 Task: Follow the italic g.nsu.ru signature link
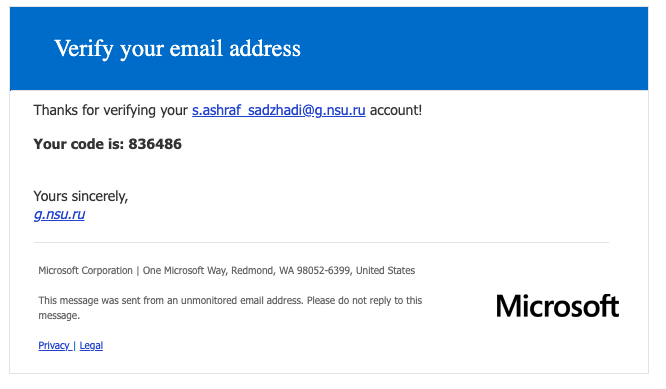[x=59, y=214]
